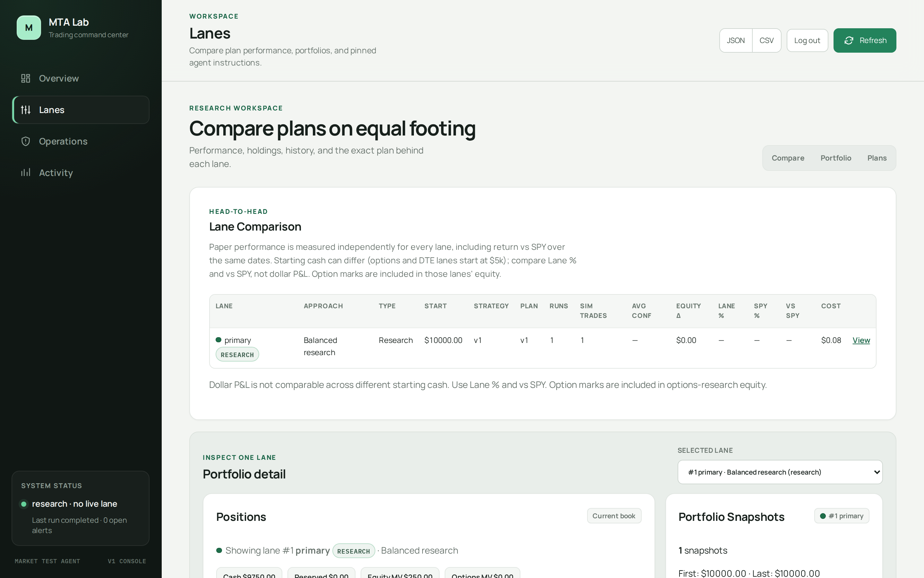Click the system status green indicator dot
924x578 pixels.
24,504
